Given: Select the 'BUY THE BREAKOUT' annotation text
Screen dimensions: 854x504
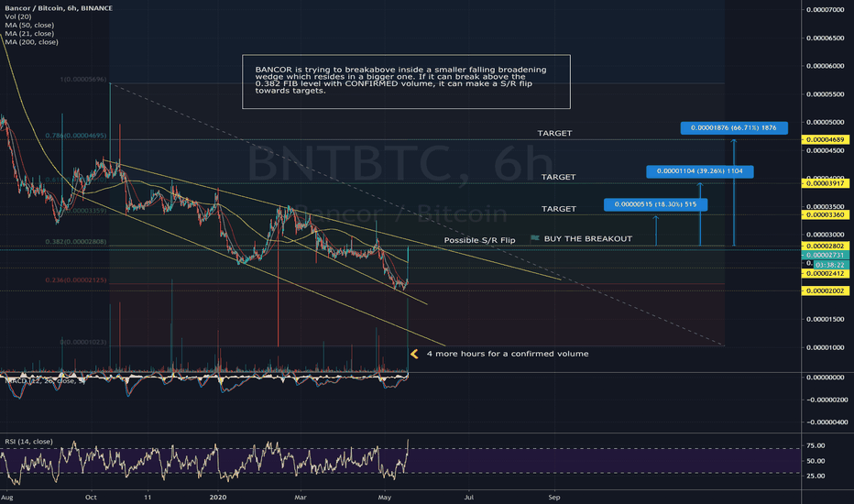Looking at the screenshot, I should coord(588,238).
